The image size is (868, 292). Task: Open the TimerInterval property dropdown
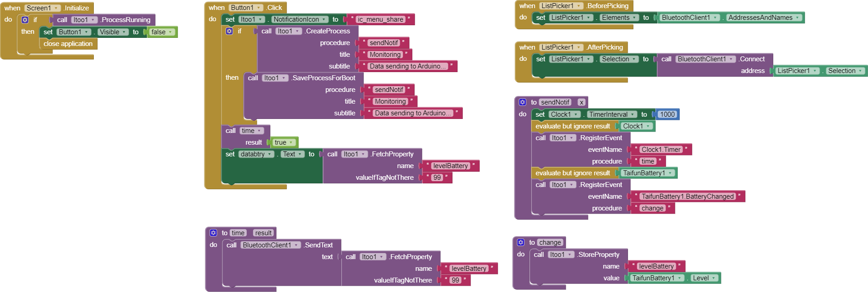(612, 114)
